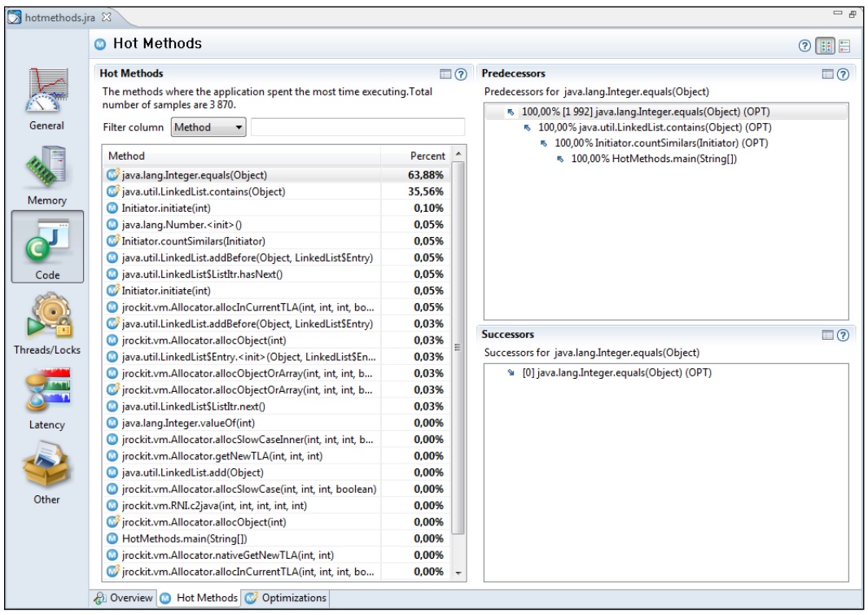Select the Code tab group icon
The image size is (868, 615).
pos(47,247)
